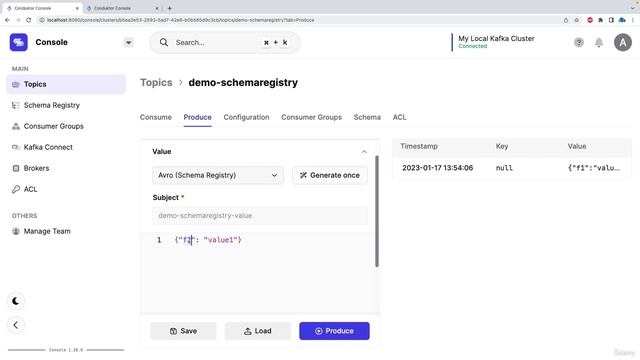The width and height of the screenshot is (640, 360).
Task: Open the user avatar A menu
Action: coord(623,42)
